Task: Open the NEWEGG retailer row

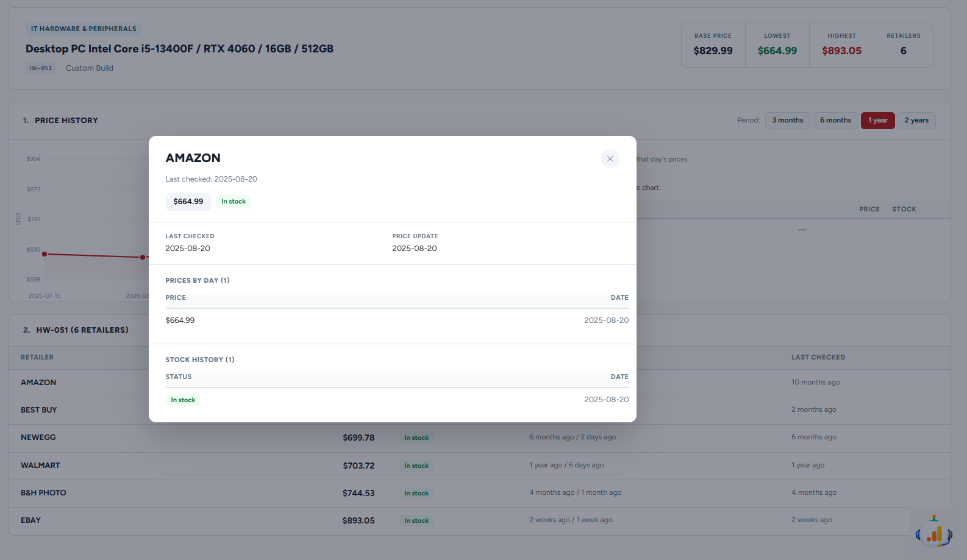Action: point(479,438)
